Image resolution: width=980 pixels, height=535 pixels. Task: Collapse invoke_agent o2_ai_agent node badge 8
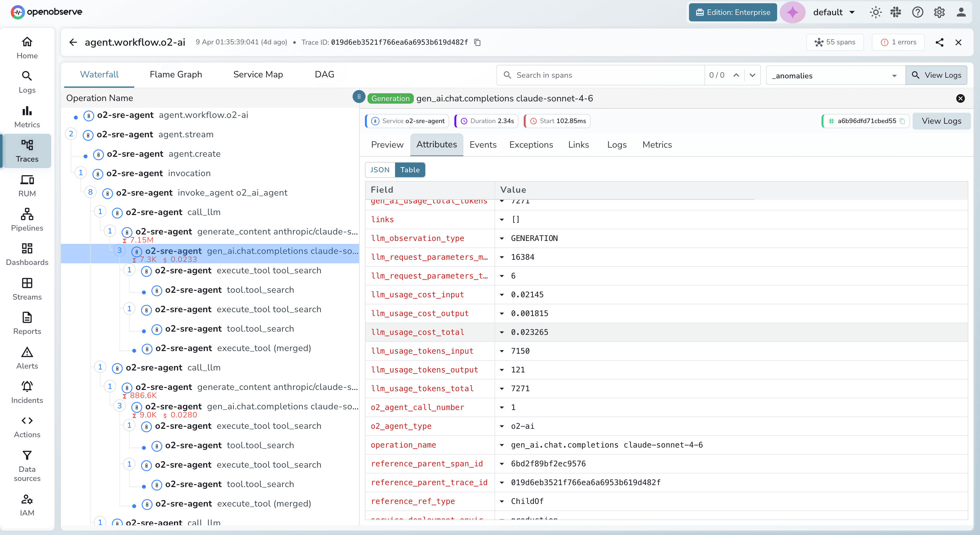point(90,192)
